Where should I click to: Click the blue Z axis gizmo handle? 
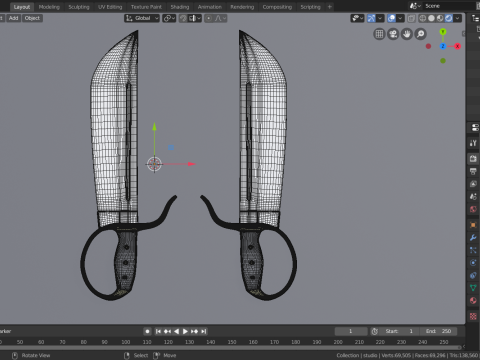point(443,46)
